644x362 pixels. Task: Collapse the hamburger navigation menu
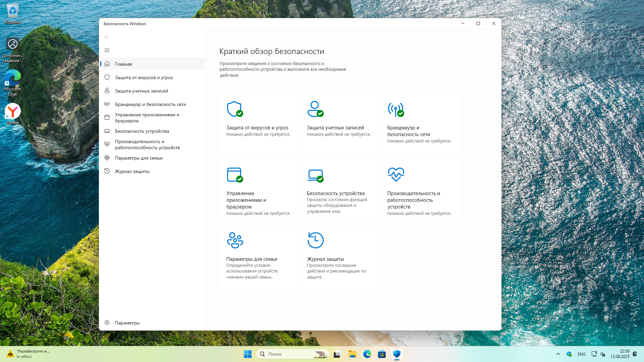(107, 50)
